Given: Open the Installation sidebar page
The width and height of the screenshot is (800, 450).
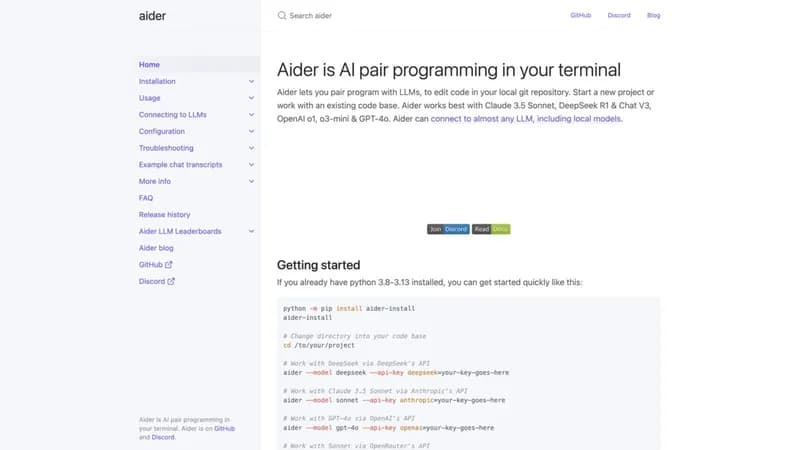Looking at the screenshot, I should pos(157,81).
